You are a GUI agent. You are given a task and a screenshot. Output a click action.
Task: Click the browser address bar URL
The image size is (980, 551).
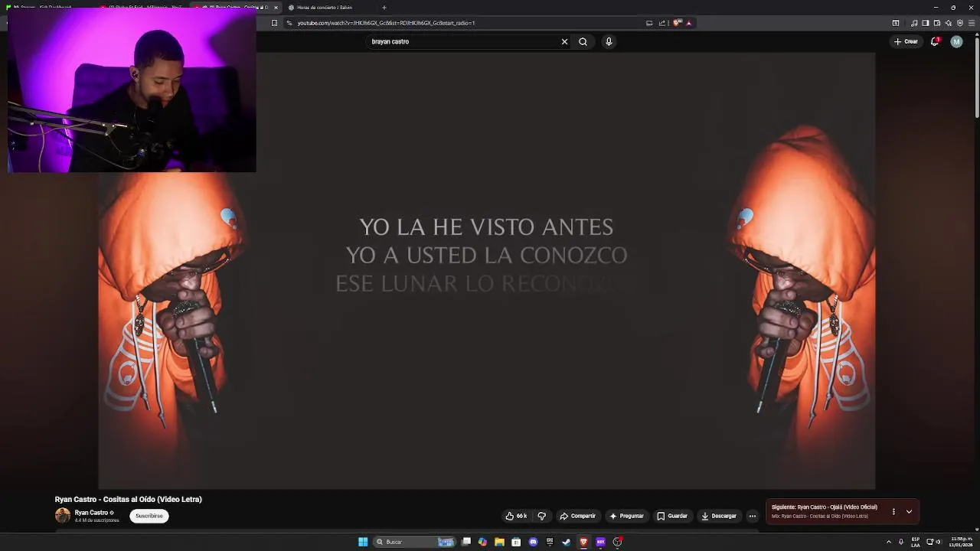(386, 23)
